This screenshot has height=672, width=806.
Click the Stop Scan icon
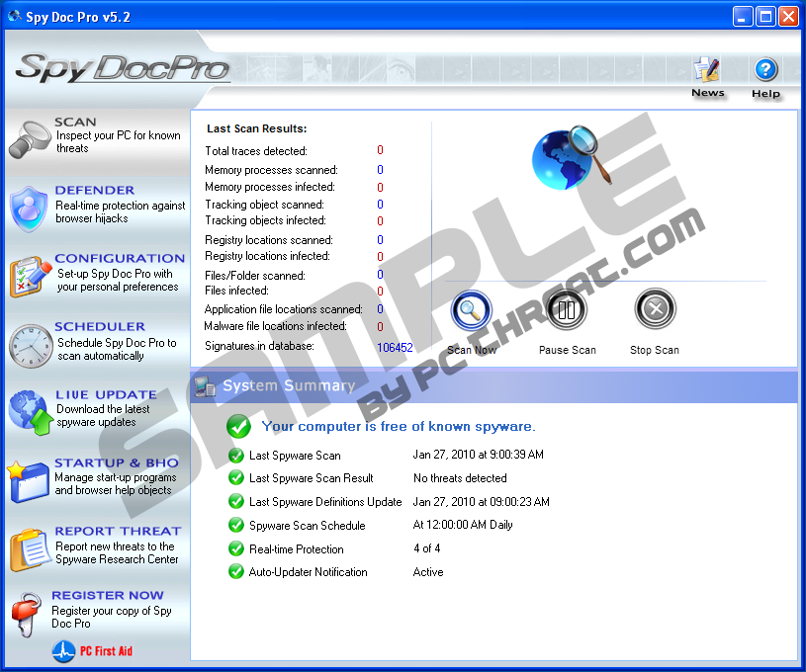pyautogui.click(x=655, y=308)
